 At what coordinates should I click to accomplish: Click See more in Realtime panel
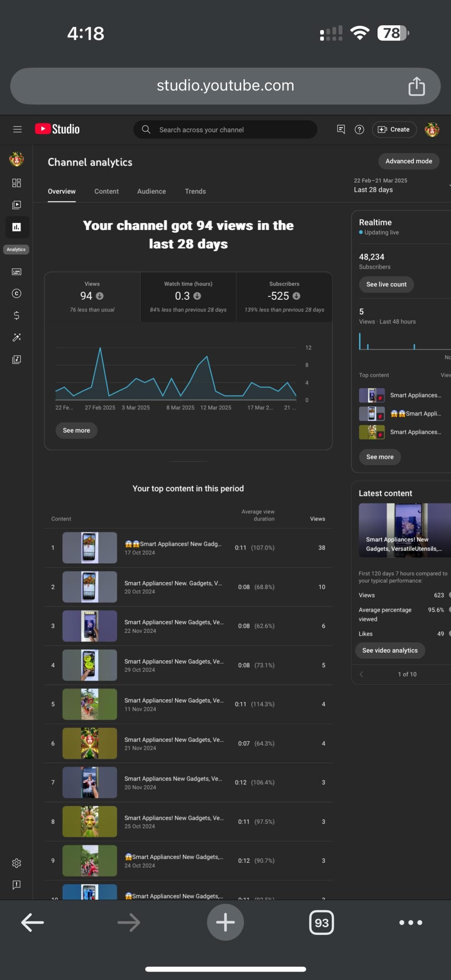[380, 457]
